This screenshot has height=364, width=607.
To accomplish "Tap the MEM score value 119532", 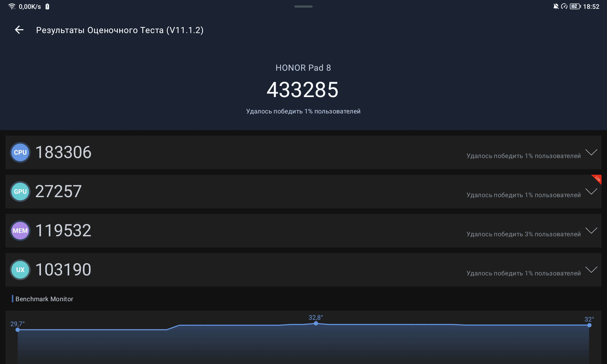I will click(63, 231).
